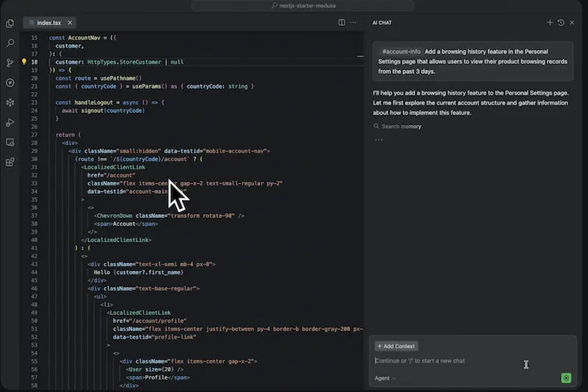
Task: Open the Extensions icon in activity bar
Action: tap(10, 162)
